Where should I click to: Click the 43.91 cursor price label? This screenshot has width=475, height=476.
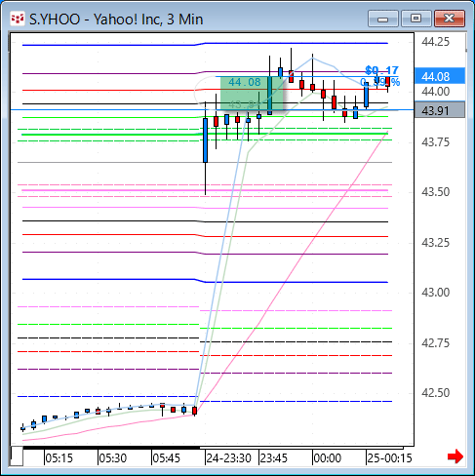click(440, 110)
